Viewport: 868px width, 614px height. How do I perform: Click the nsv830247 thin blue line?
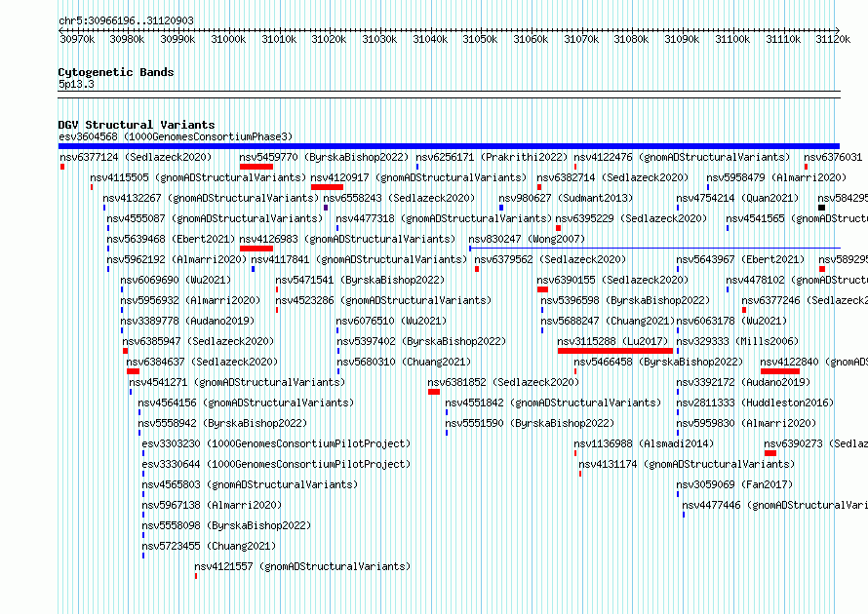point(654,249)
